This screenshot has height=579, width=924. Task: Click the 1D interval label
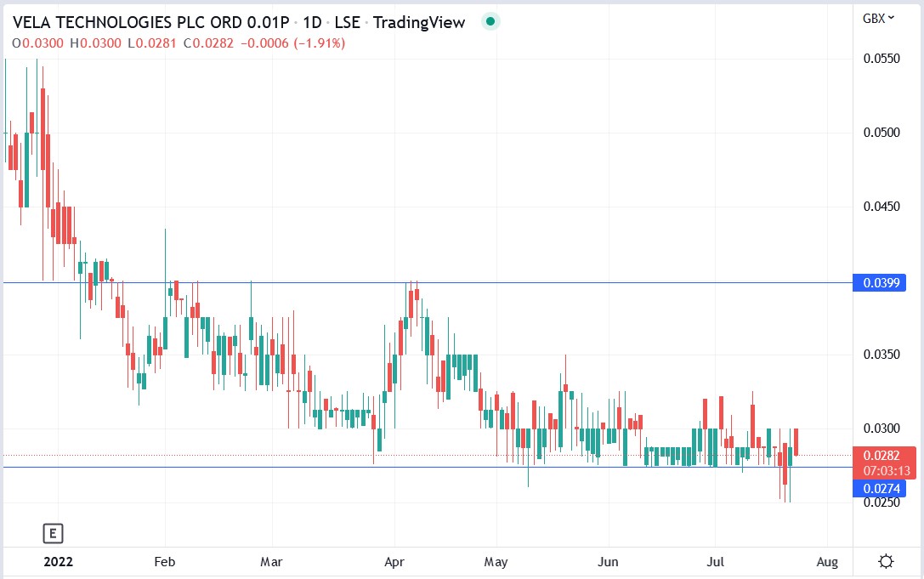point(312,22)
